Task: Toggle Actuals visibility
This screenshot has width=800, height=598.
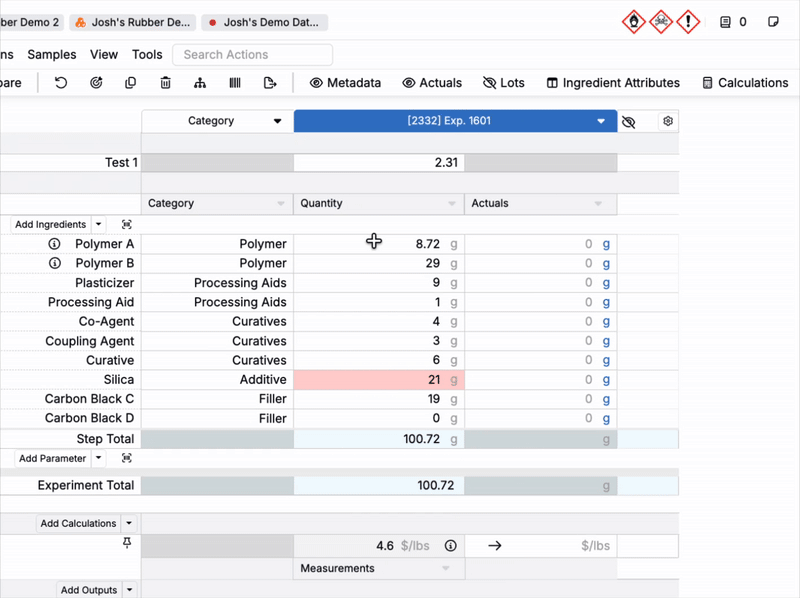Action: tap(432, 83)
